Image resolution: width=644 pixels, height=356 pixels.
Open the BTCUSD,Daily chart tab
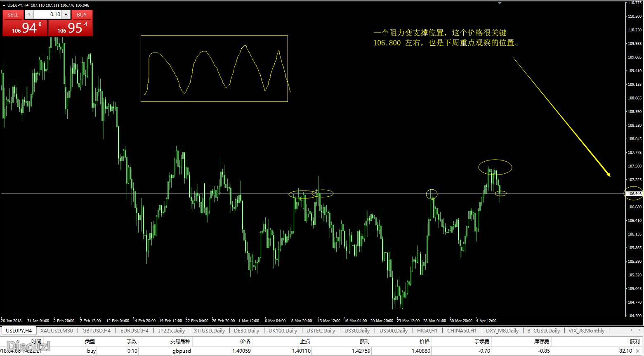point(543,330)
